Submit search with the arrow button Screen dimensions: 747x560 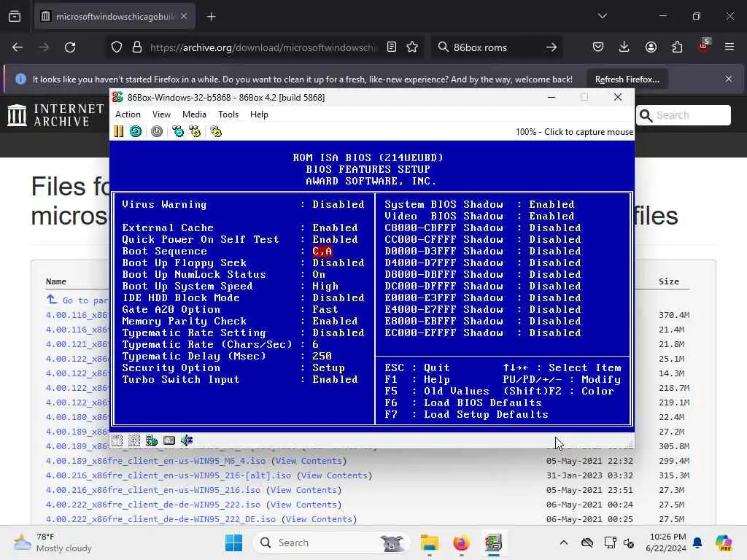551,47
